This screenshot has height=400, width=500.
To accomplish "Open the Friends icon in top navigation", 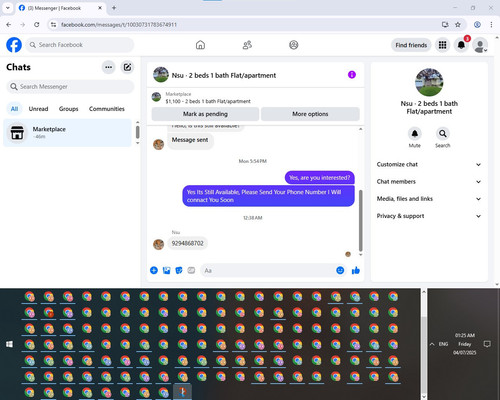I will (247, 45).
